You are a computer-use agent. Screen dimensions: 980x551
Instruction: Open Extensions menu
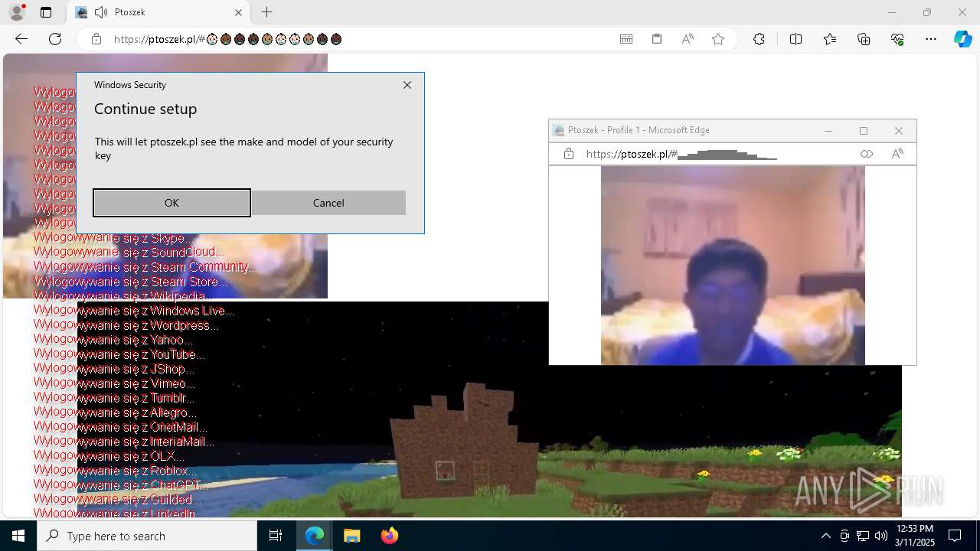coord(759,39)
